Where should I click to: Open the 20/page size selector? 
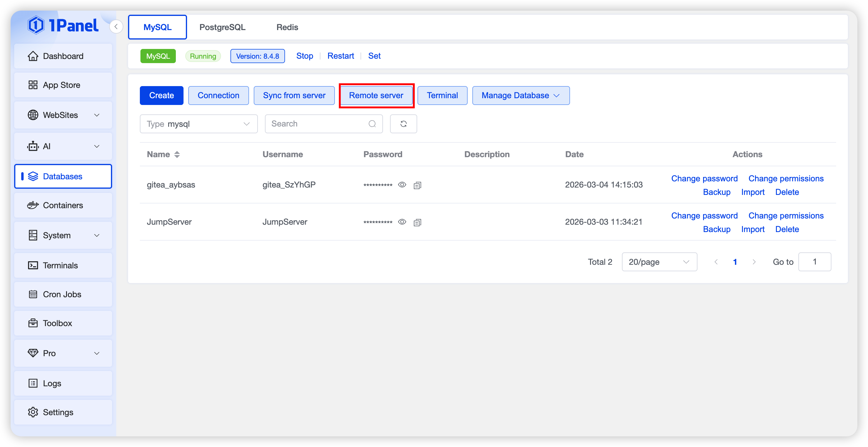point(659,262)
